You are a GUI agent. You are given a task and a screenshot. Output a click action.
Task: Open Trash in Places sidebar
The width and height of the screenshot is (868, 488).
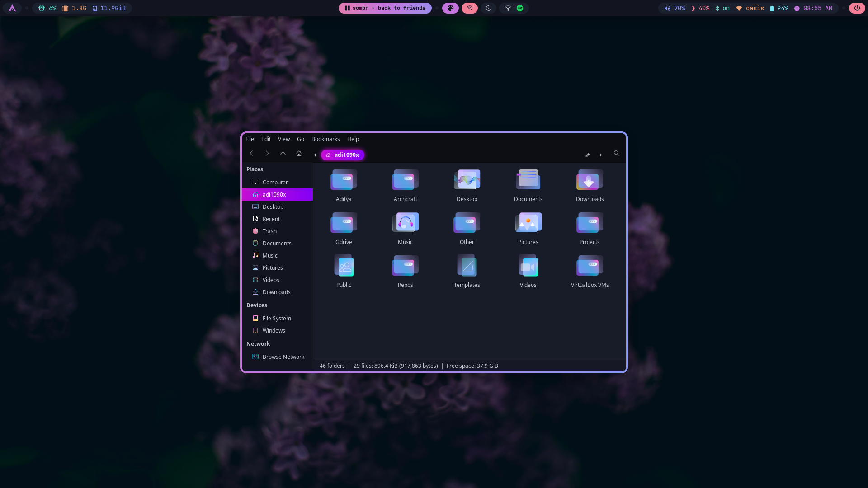(x=269, y=231)
